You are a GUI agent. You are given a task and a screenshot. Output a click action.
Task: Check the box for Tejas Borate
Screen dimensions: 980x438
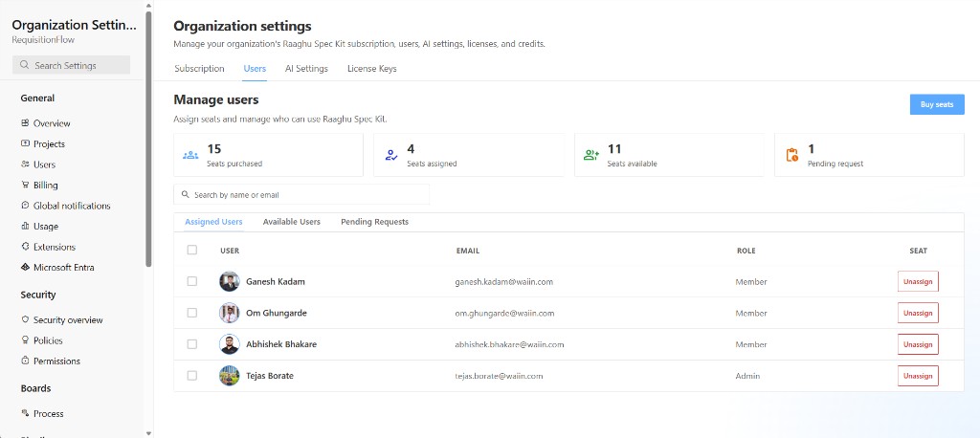pyautogui.click(x=191, y=376)
